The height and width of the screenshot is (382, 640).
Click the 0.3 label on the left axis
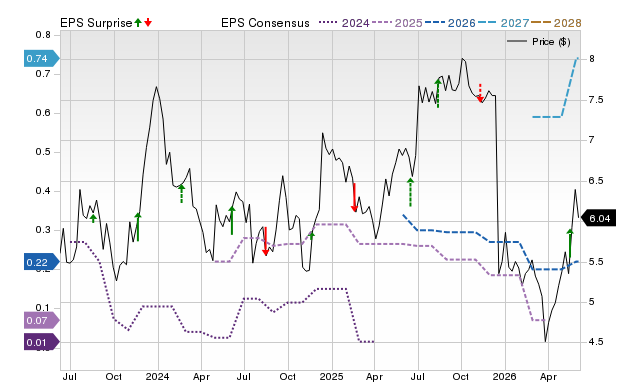click(x=43, y=230)
